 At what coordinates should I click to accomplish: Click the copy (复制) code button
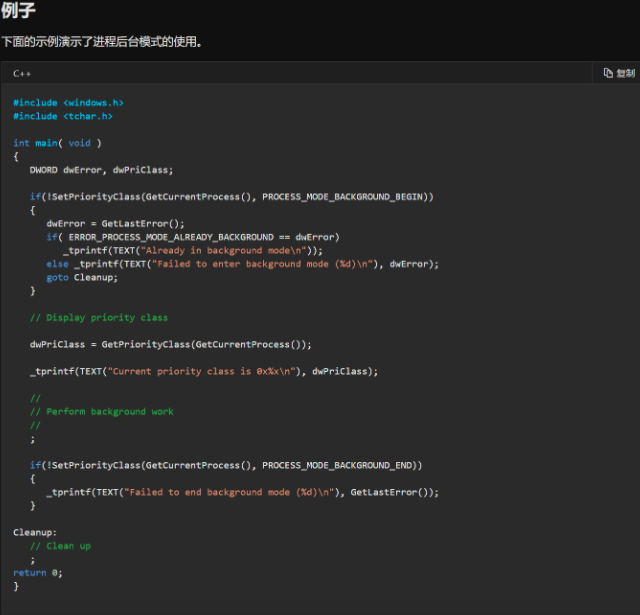[619, 73]
